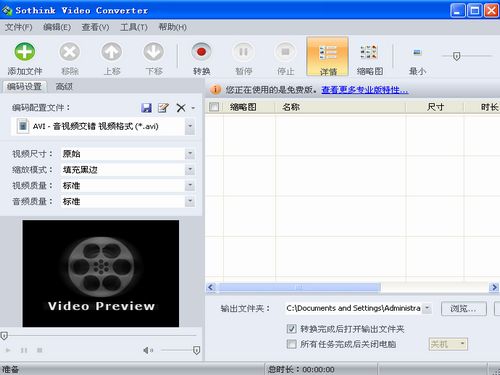Open the Tools (工具) menu
The height and width of the screenshot is (375, 500).
click(x=134, y=27)
